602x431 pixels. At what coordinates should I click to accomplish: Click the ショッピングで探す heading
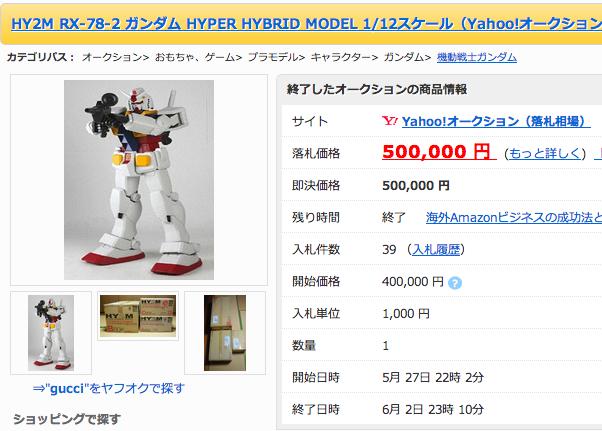click(67, 419)
